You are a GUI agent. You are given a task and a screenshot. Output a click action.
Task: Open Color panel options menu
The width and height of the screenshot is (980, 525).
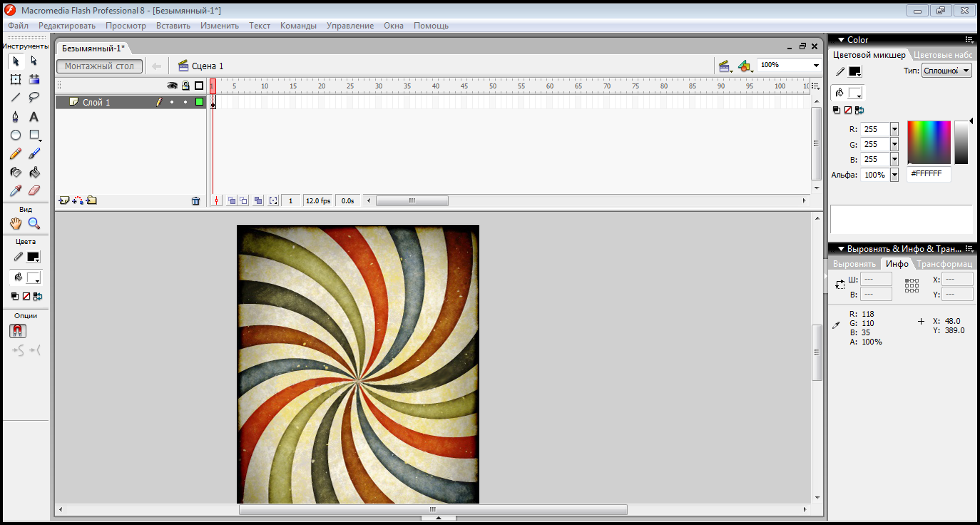[969, 40]
